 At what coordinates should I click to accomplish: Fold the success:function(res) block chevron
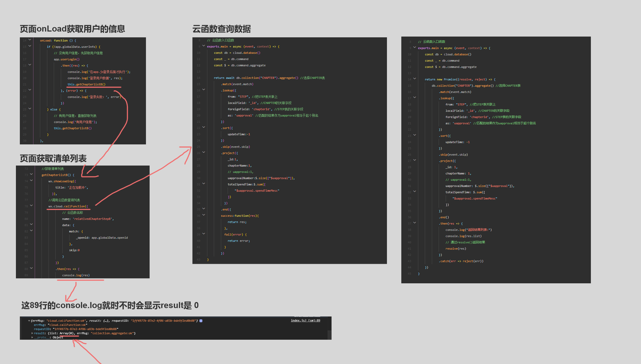point(204,215)
